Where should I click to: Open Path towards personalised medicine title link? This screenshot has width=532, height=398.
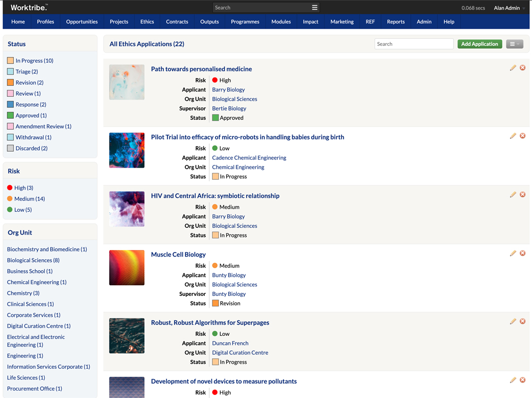(202, 69)
